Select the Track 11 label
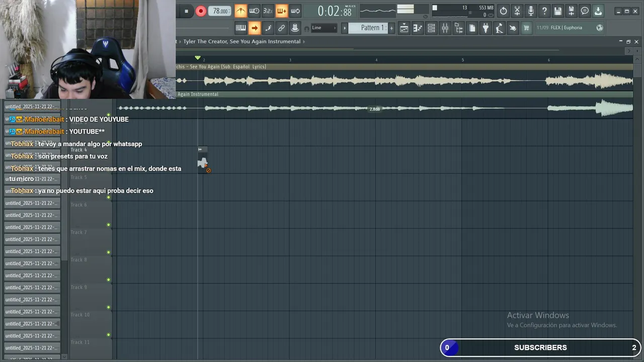Image resolution: width=644 pixels, height=362 pixels. [80, 342]
